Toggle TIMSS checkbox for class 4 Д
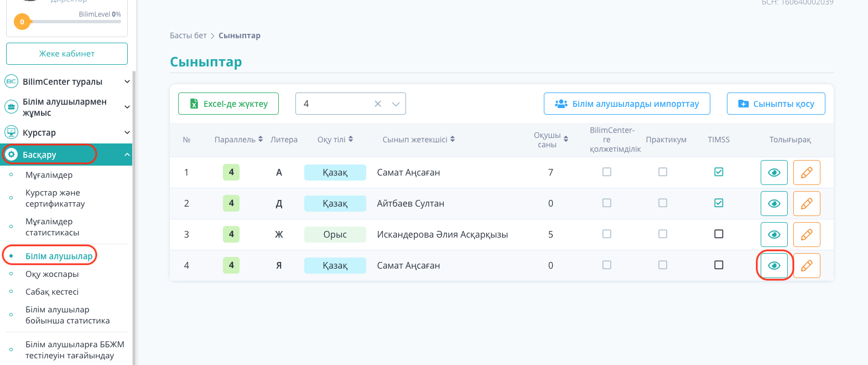This screenshot has height=365, width=868. tap(719, 203)
